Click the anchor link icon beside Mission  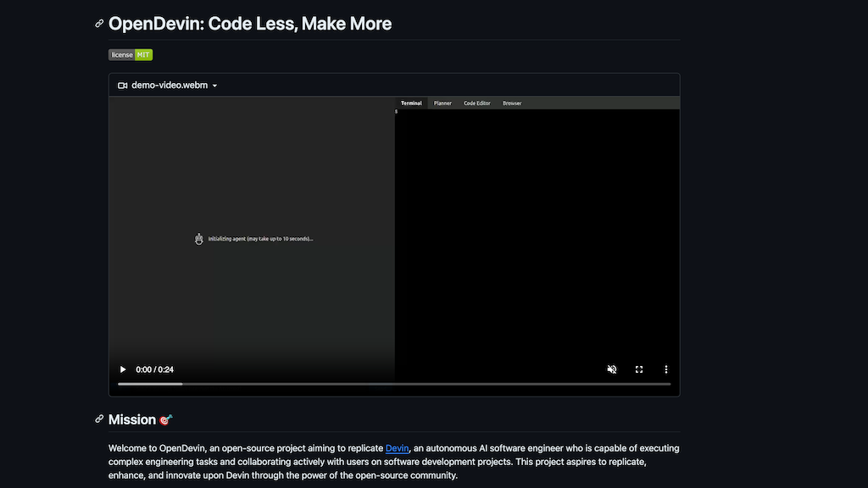coord(99,419)
